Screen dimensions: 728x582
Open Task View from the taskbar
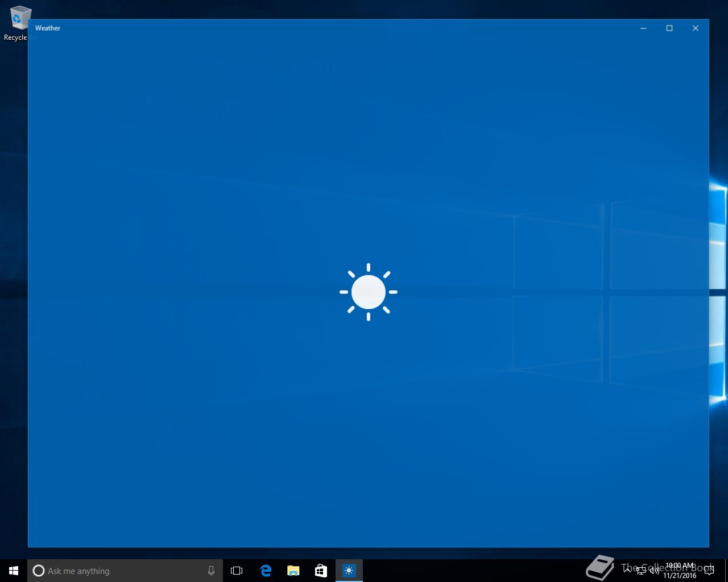[x=237, y=571]
